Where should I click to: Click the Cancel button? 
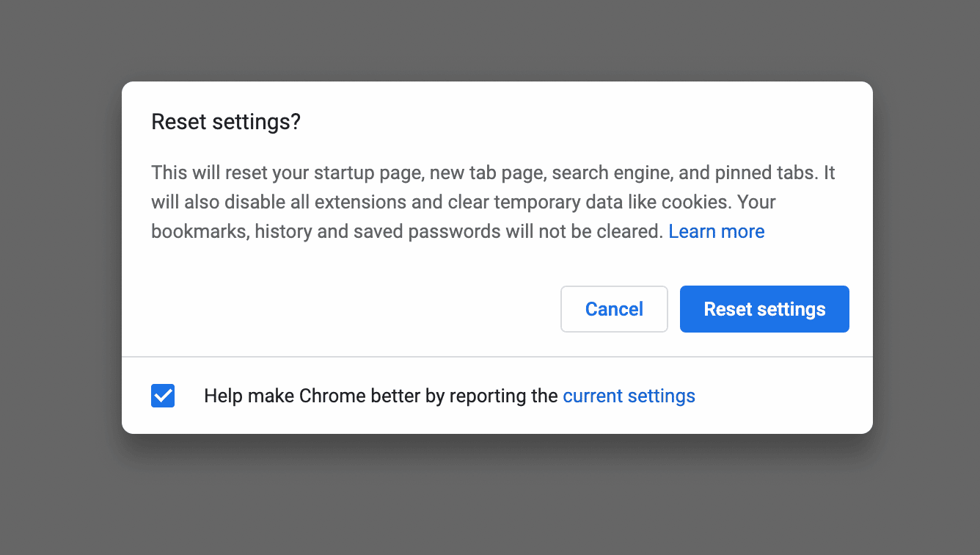tap(614, 309)
